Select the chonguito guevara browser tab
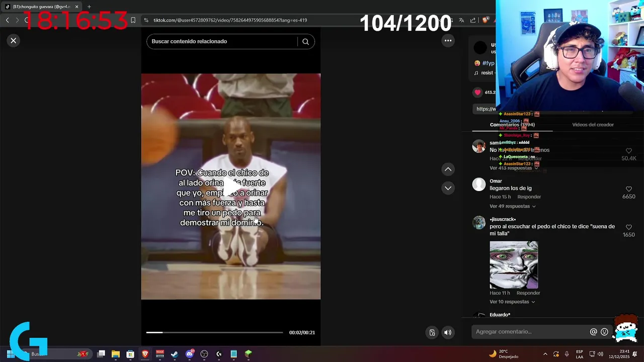 41,7
